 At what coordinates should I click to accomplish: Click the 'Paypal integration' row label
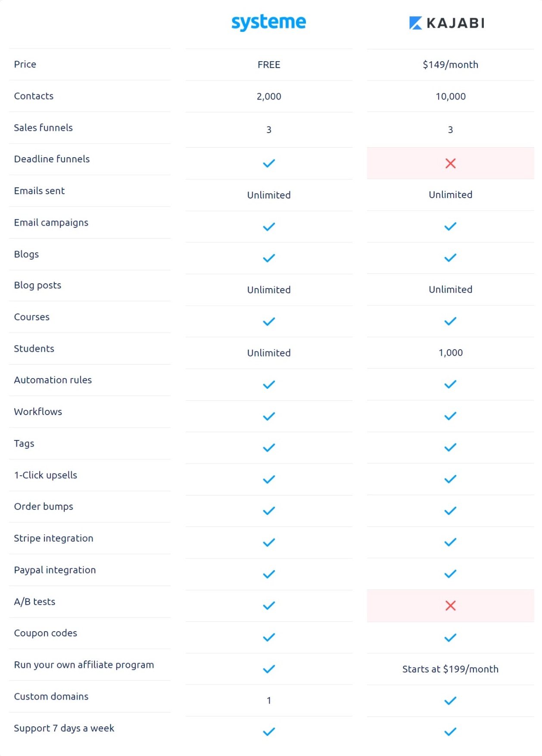pyautogui.click(x=55, y=570)
